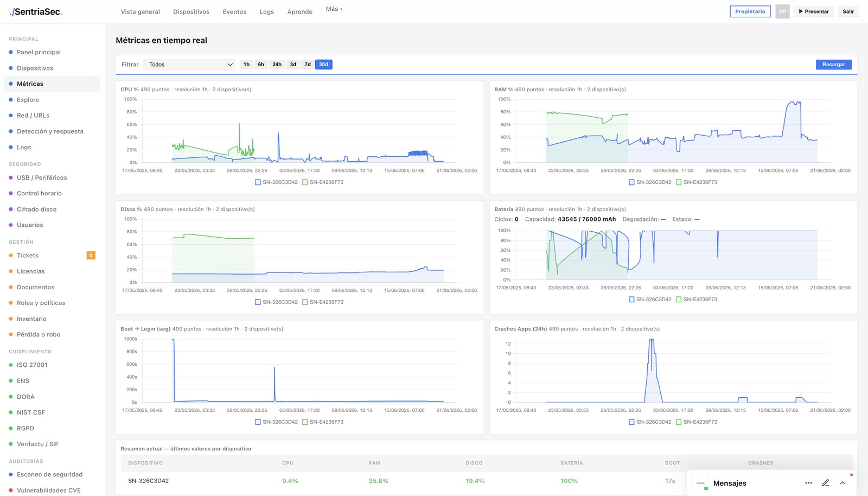The height and width of the screenshot is (496, 868).
Task: Open the Filtrar Todos dropdown
Action: pyautogui.click(x=190, y=65)
